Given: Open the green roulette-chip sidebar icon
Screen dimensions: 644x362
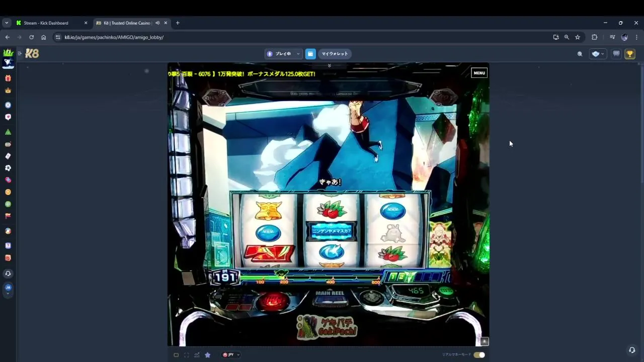Looking at the screenshot, I should pos(8,204).
